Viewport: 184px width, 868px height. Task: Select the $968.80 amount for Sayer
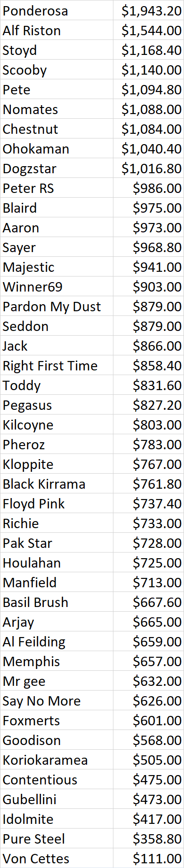point(149,247)
